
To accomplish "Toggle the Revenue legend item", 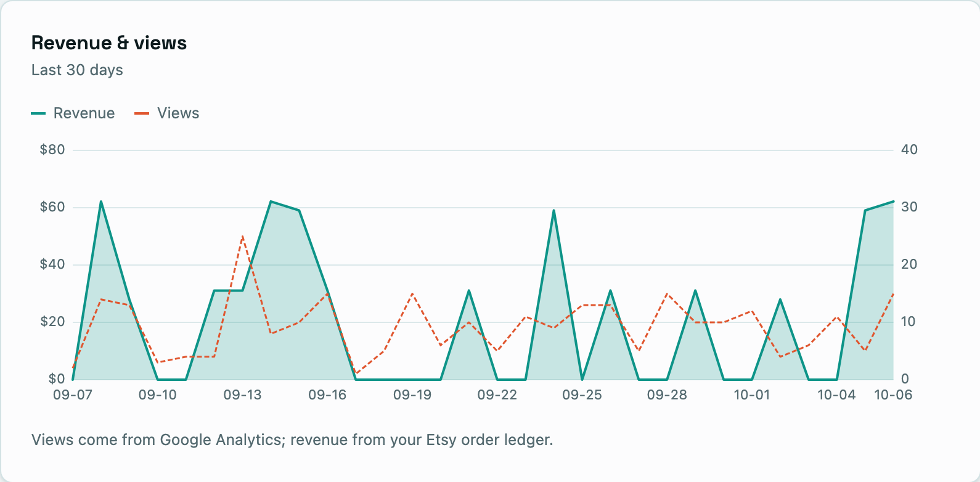I will coord(73,113).
